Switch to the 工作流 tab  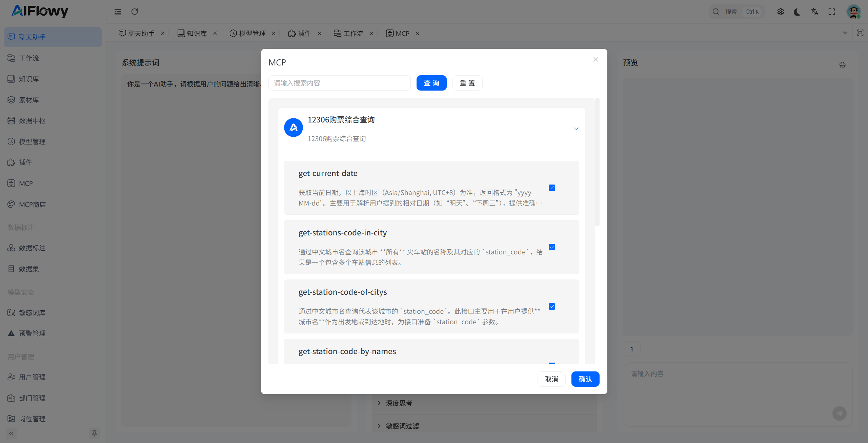coord(353,33)
